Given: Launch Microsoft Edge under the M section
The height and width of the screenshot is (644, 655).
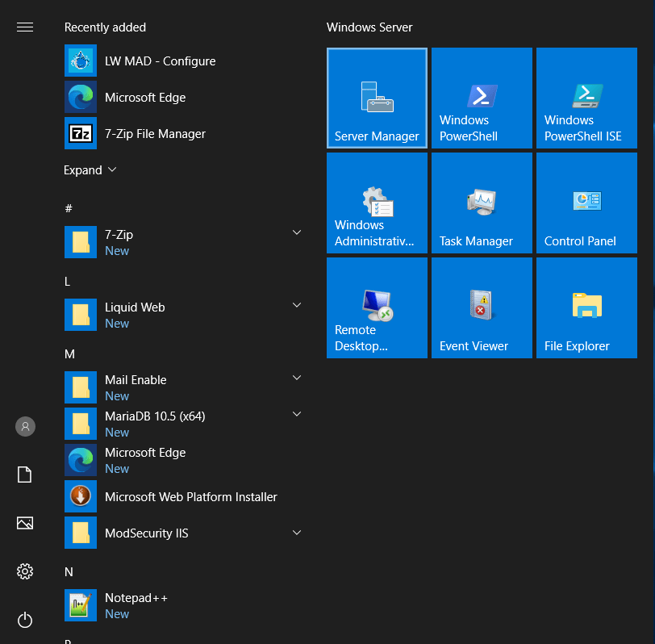Looking at the screenshot, I should (184, 460).
